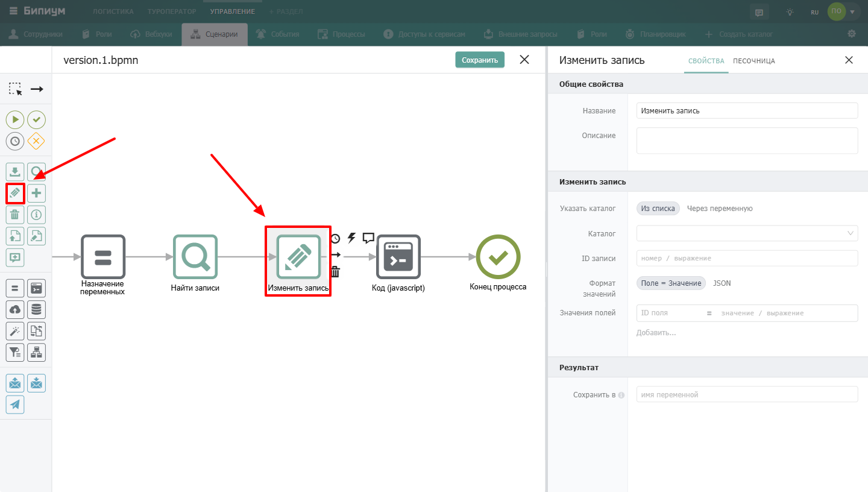Click the lightning icon beside selected node
This screenshot has height=492, width=868.
[x=352, y=238]
